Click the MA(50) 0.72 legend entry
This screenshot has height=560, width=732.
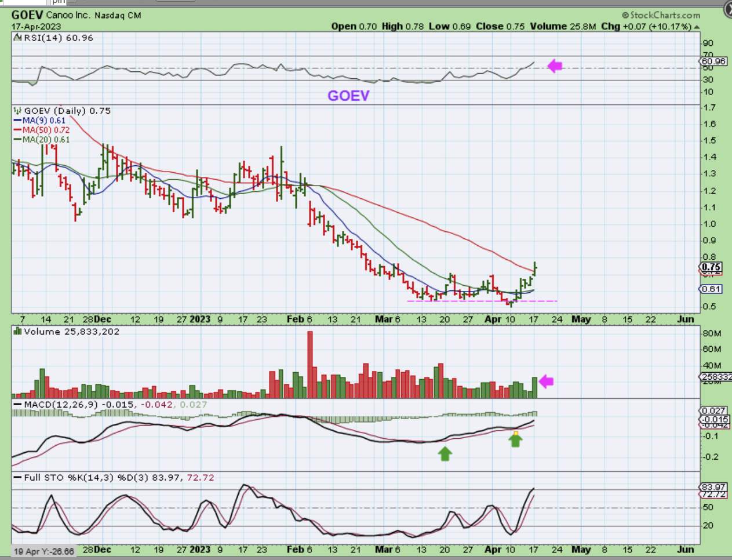pos(42,130)
